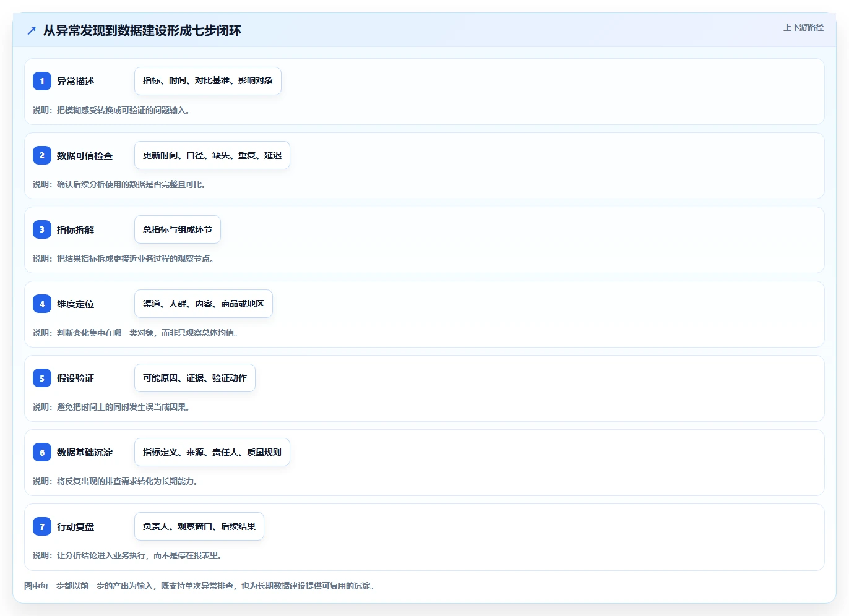Click the 指标、时间、对比基准、影响对象 chip
Screen dimensions: 849x616
tap(208, 81)
